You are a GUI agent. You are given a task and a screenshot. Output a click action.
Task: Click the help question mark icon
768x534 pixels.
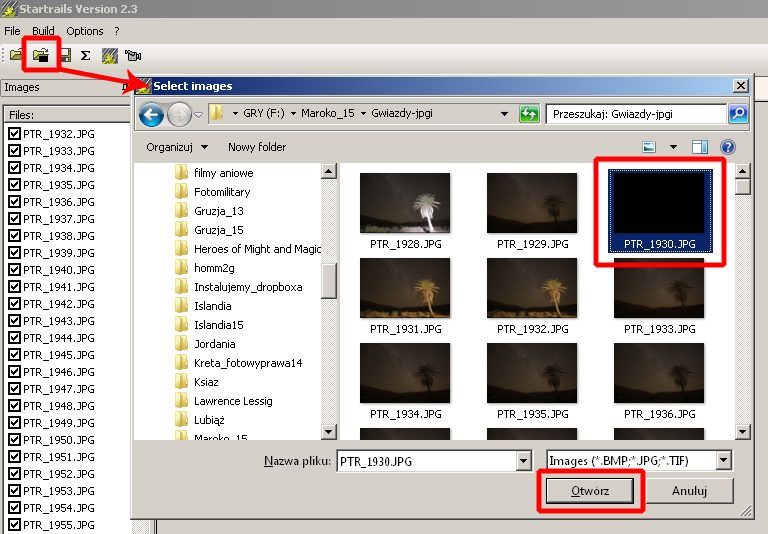point(728,147)
